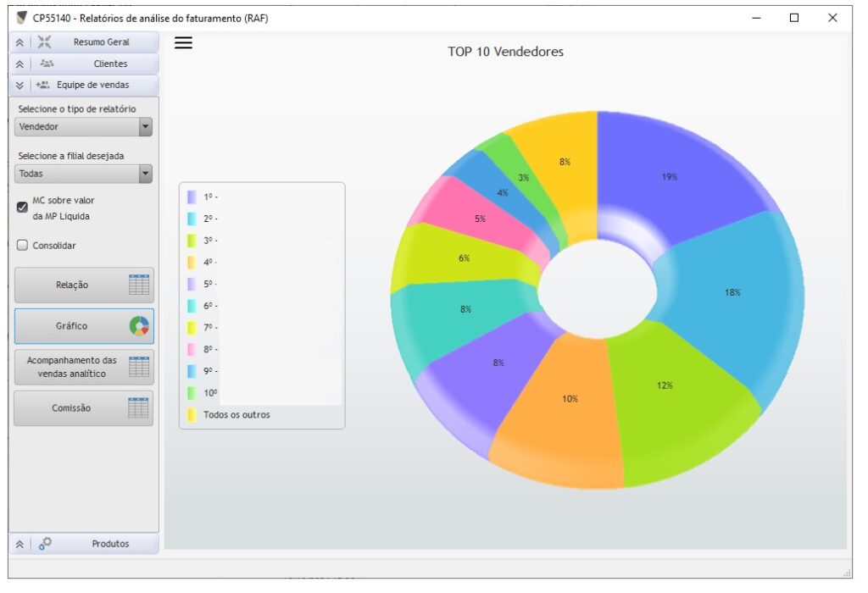Click the arrows icon beside Resumo Geral
This screenshot has height=593, width=868.
[x=45, y=42]
